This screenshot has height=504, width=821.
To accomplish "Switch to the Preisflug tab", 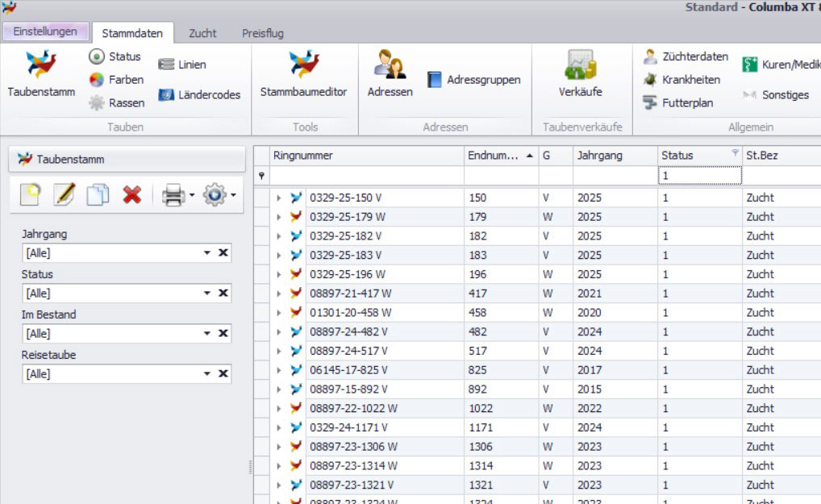I will click(x=262, y=33).
